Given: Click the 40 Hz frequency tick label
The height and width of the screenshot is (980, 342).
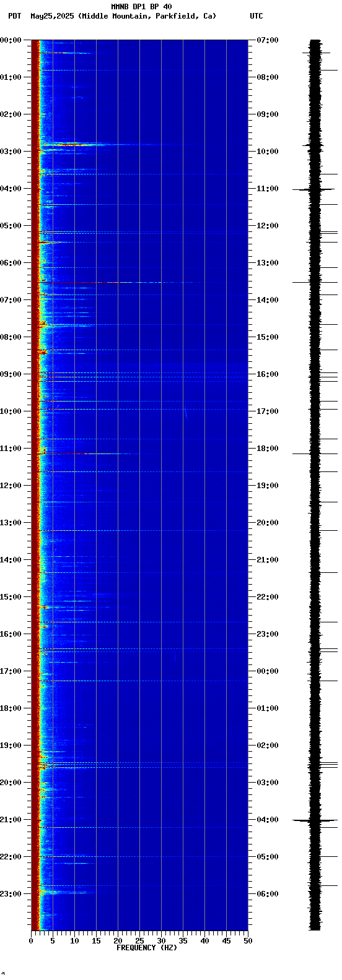Looking at the screenshot, I should 204,941.
